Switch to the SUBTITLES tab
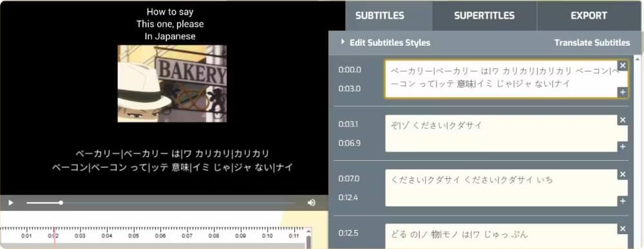 coord(380,15)
